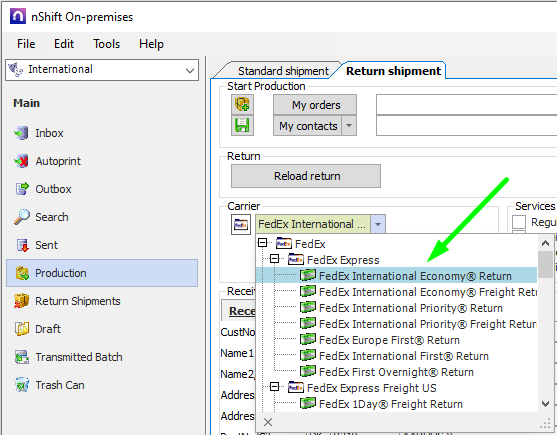This screenshot has height=435, width=557.
Task: Open the carrier selection dropdown arrow
Action: pyautogui.click(x=378, y=224)
